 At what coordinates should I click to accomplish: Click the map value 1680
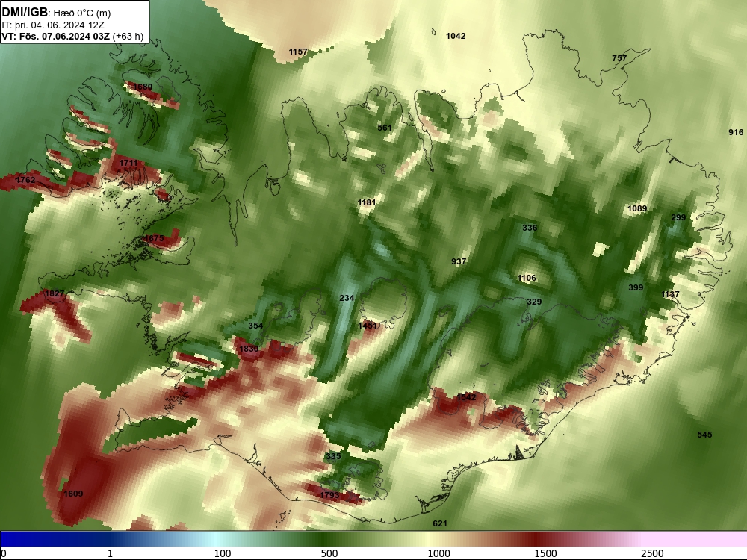(143, 87)
